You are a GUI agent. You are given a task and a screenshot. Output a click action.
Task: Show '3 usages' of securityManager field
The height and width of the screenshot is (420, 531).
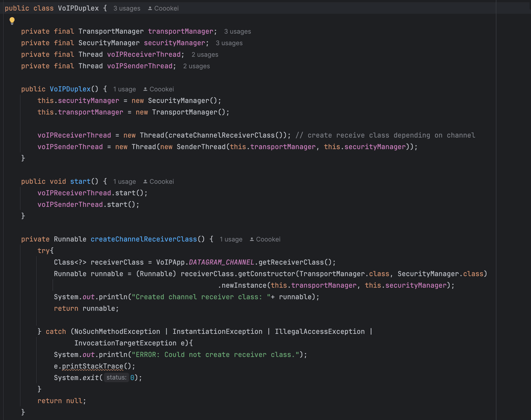[229, 43]
